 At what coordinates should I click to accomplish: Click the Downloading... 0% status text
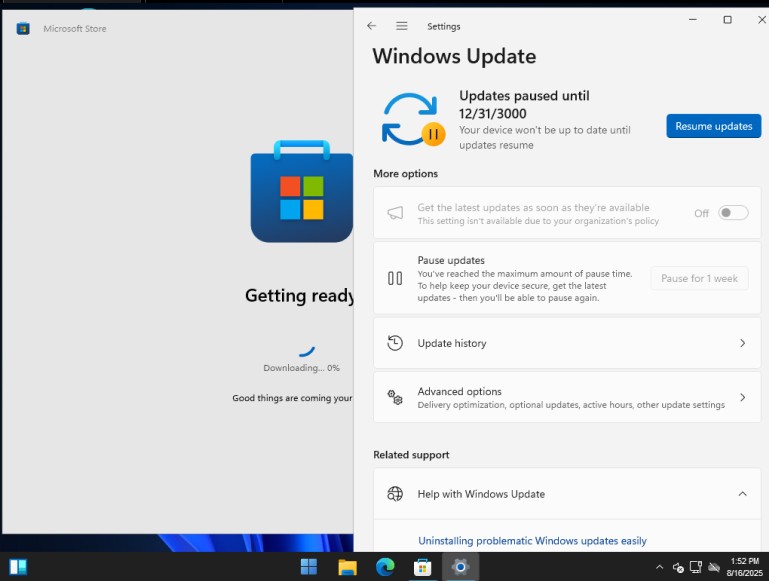(x=301, y=368)
